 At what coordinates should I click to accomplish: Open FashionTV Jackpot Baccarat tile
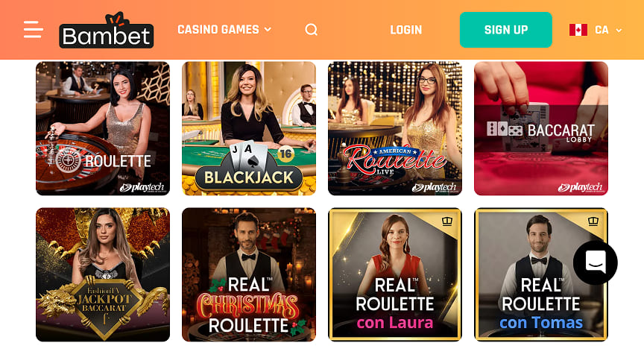pos(103,274)
